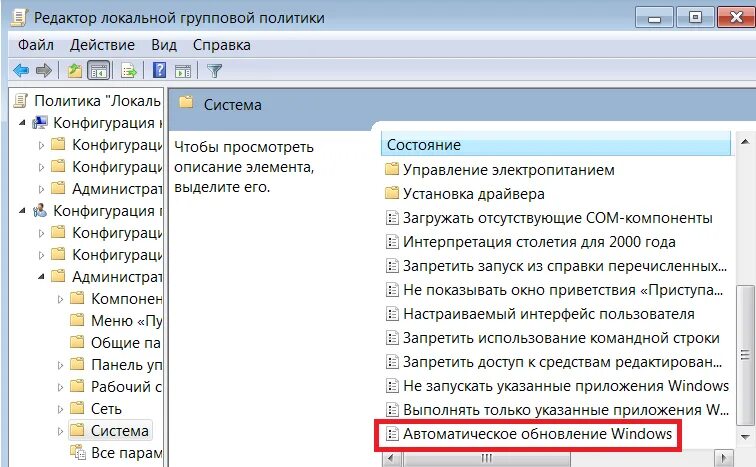The width and height of the screenshot is (756, 467).
Task: Expand the Система folder arrow
Action: click(x=60, y=431)
